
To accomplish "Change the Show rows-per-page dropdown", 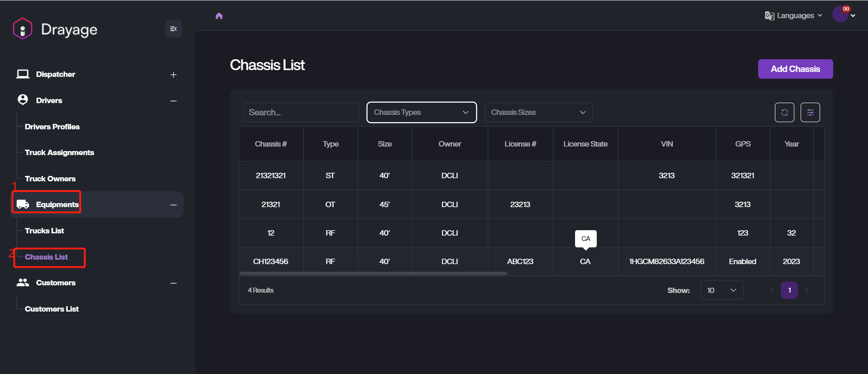I will 722,290.
